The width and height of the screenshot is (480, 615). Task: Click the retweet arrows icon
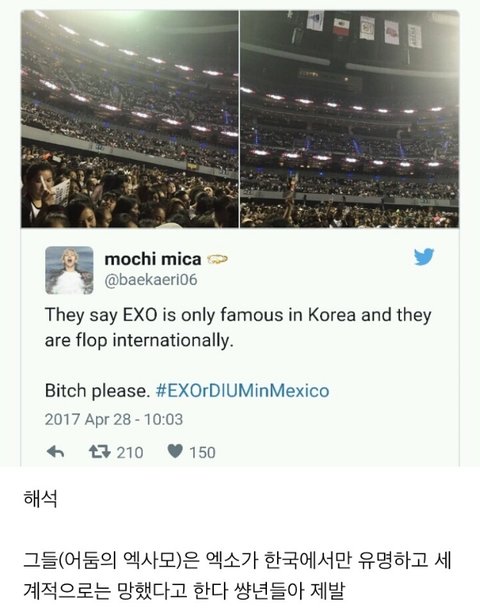pyautogui.click(x=99, y=451)
